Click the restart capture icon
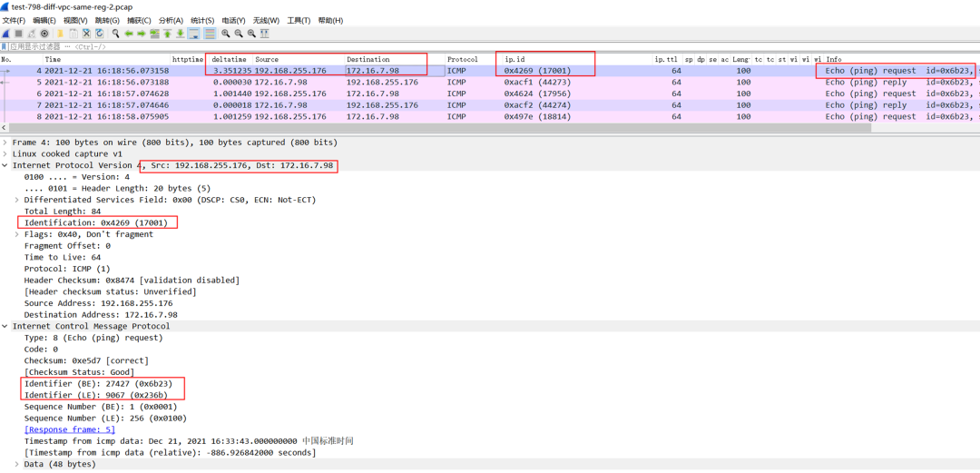The height and width of the screenshot is (473, 980). click(x=31, y=34)
